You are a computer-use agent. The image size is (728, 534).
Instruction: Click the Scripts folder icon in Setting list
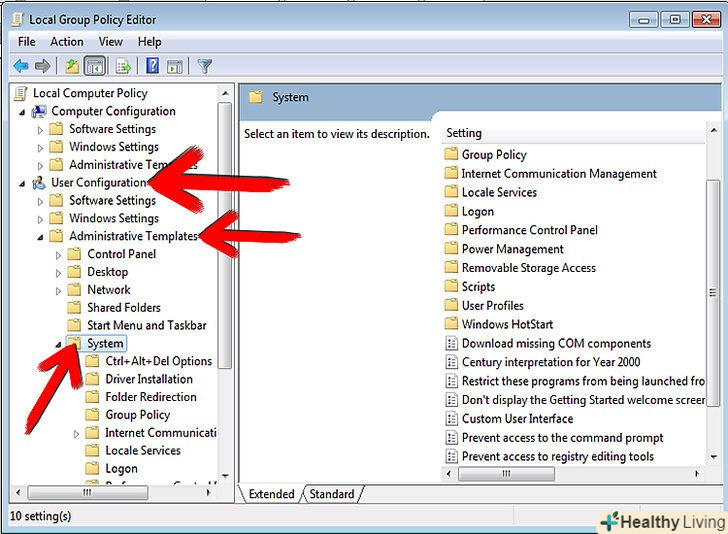451,286
